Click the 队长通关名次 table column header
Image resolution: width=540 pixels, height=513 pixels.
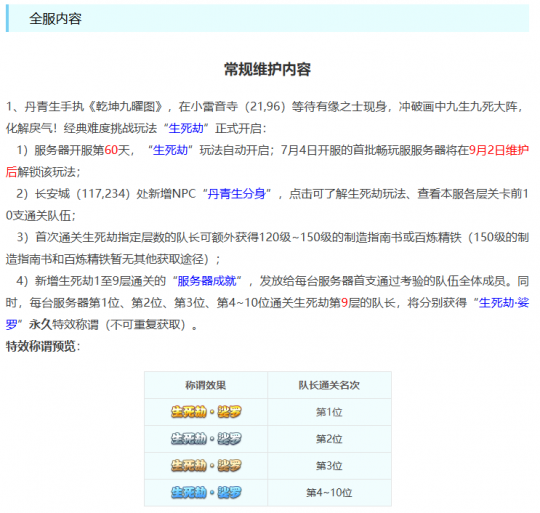(x=329, y=385)
